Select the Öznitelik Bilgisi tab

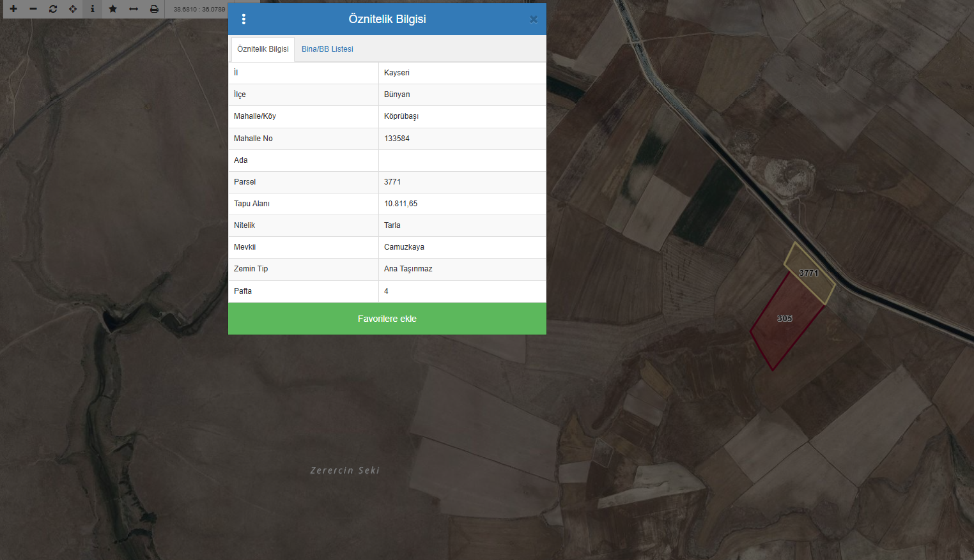coord(263,49)
